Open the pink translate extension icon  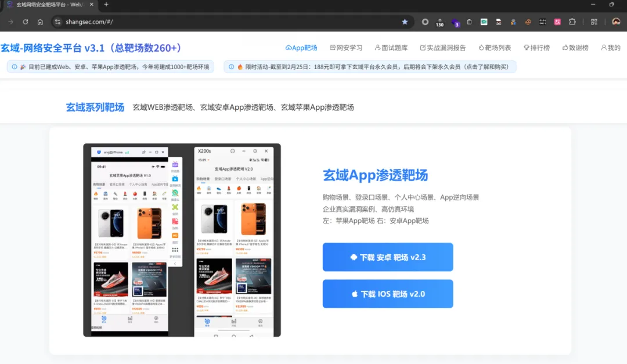point(557,22)
